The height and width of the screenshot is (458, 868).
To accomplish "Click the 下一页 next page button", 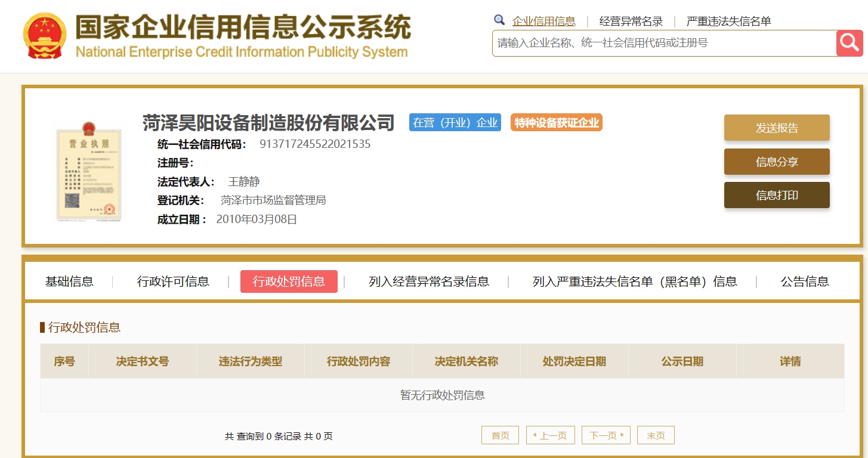I will (x=606, y=435).
